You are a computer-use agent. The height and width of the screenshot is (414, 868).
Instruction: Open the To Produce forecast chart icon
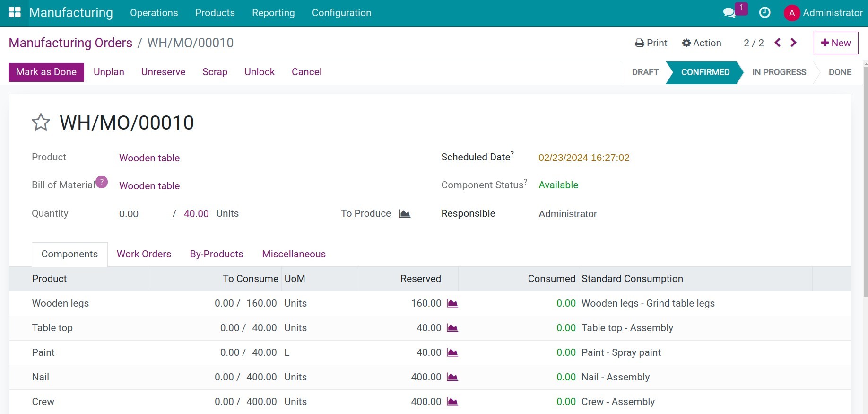(405, 214)
